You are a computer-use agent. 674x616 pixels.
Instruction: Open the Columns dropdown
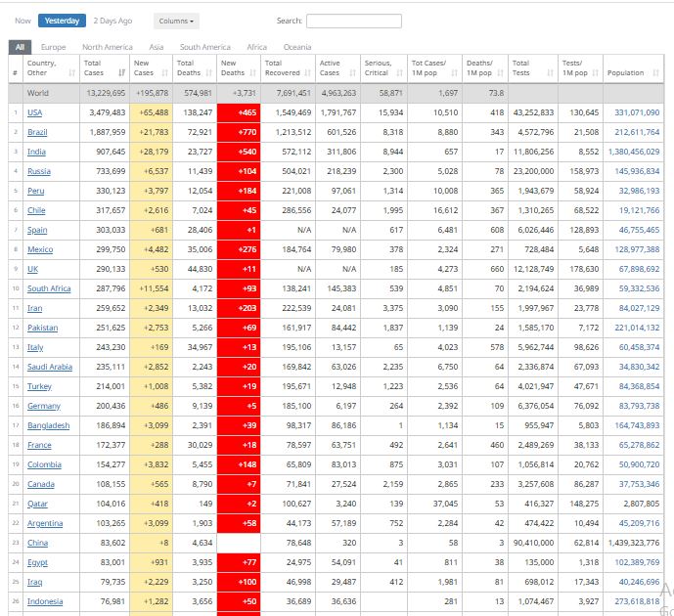tap(177, 21)
